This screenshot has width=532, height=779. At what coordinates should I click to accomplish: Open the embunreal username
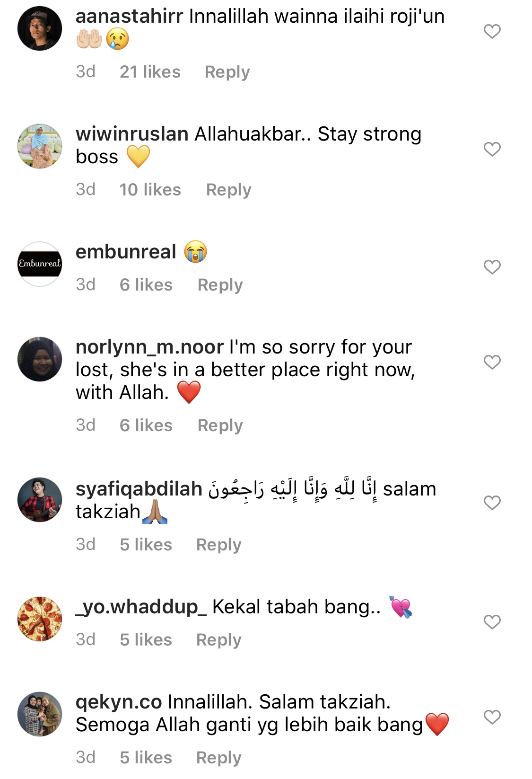click(126, 252)
